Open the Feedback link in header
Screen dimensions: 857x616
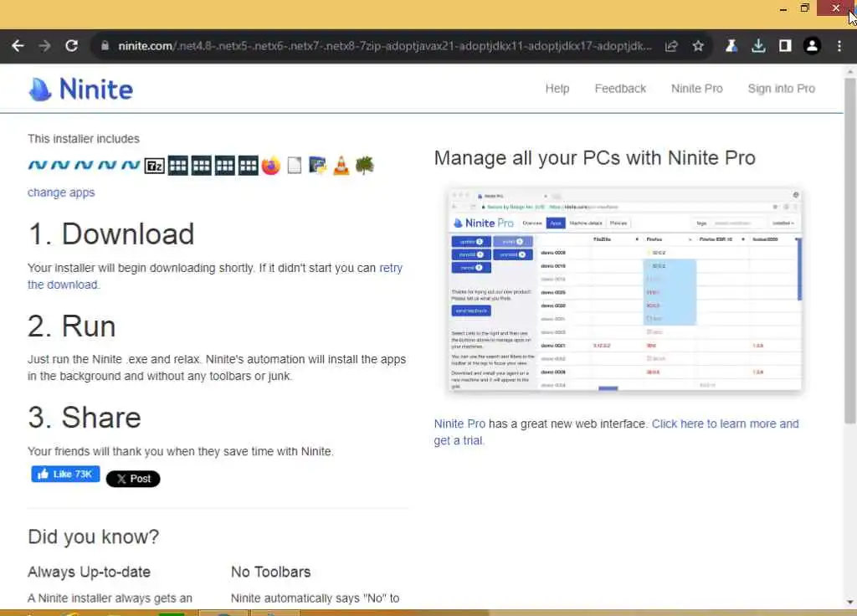click(620, 89)
